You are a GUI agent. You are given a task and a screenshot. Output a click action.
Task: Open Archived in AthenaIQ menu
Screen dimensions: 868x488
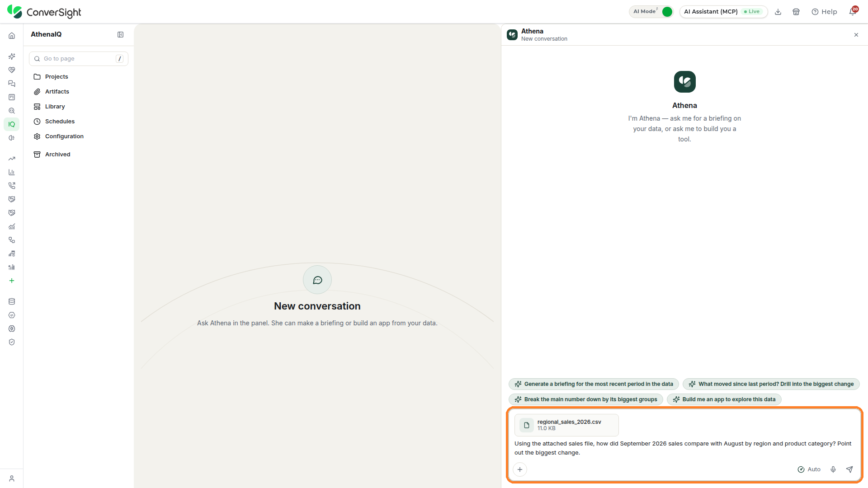pyautogui.click(x=79, y=155)
